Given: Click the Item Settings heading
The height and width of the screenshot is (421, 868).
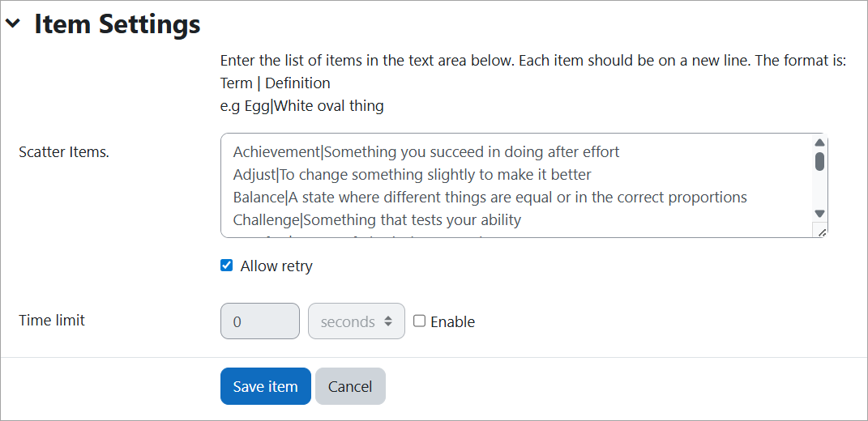Looking at the screenshot, I should [x=117, y=24].
